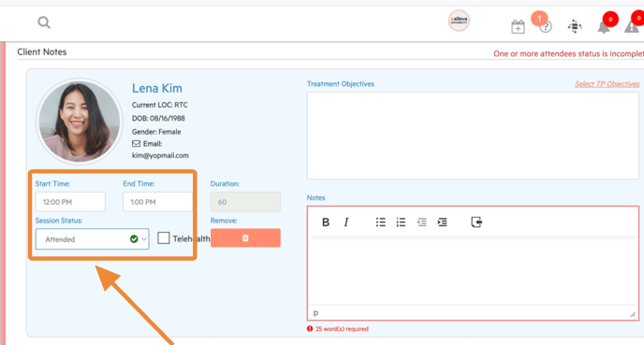Open the Select TP Objectives link
The image size is (644, 345).
[607, 84]
